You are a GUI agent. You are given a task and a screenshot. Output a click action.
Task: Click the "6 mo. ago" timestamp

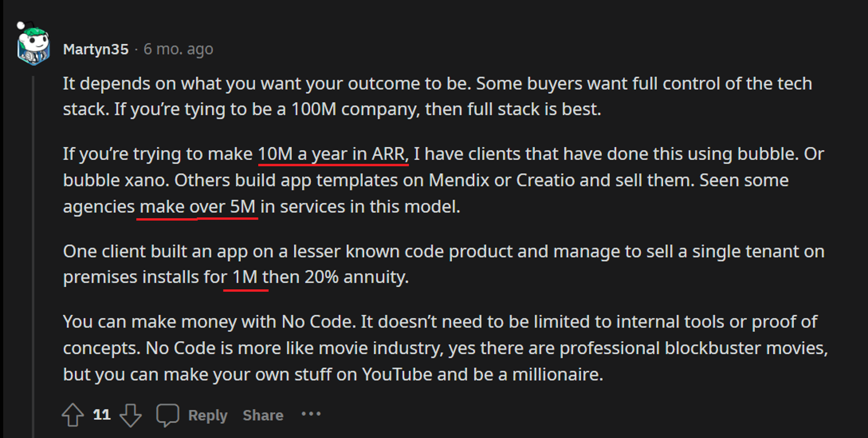click(178, 49)
